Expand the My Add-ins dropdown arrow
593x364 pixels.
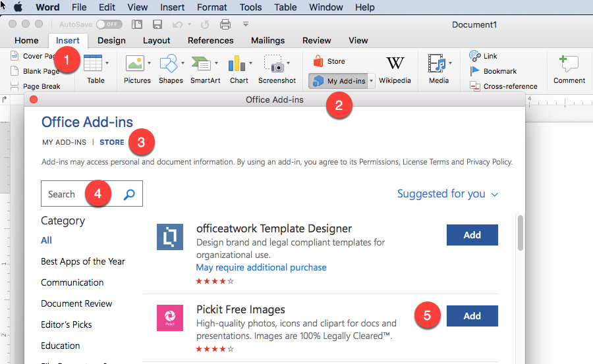pyautogui.click(x=371, y=81)
